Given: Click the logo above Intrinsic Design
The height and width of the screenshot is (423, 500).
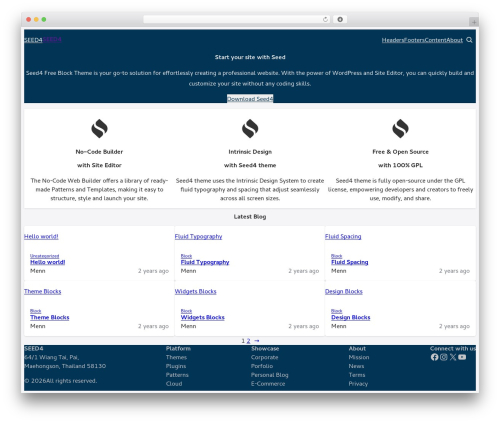Looking at the screenshot, I should point(250,128).
